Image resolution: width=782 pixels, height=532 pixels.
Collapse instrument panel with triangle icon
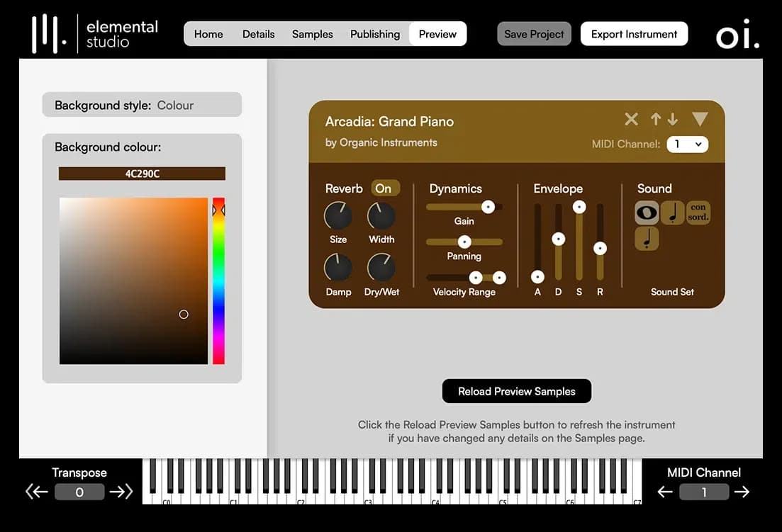click(x=700, y=119)
